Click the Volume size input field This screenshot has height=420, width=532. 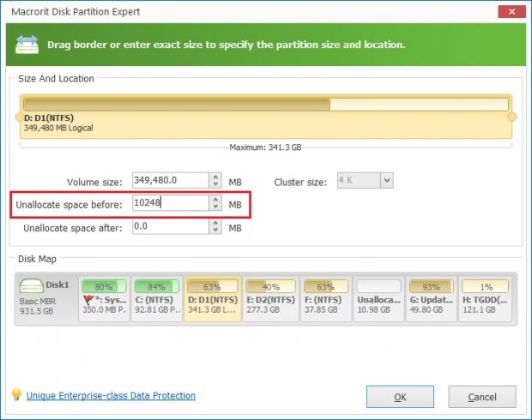click(169, 181)
